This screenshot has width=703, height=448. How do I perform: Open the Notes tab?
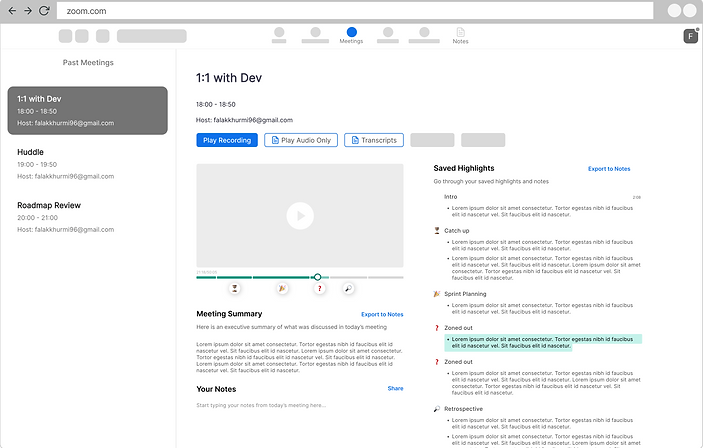tap(460, 35)
